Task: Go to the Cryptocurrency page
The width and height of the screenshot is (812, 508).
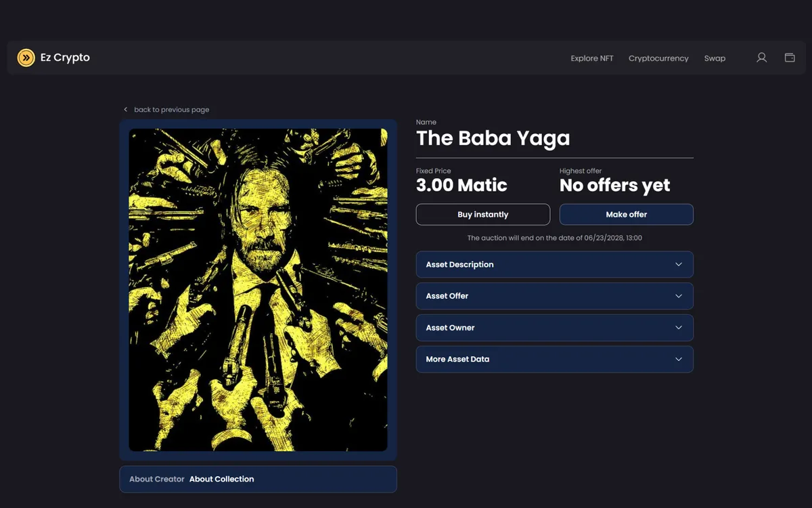Action: click(658, 58)
